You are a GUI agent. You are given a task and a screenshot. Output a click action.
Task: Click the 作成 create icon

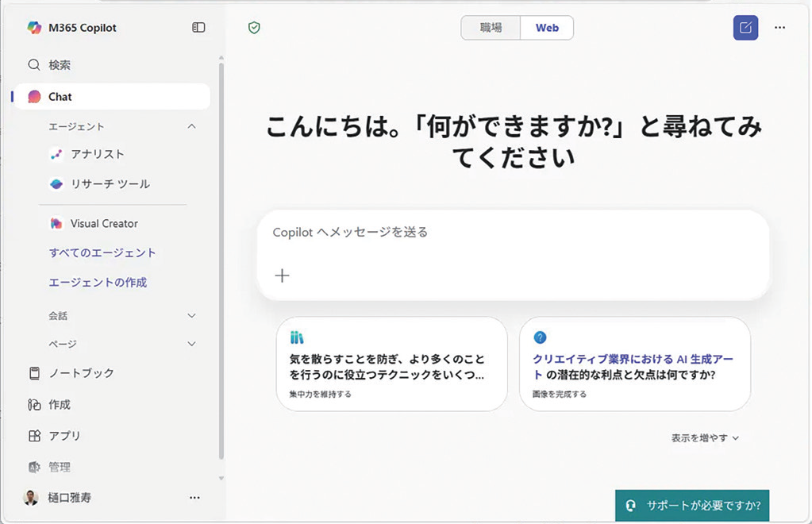click(x=34, y=405)
